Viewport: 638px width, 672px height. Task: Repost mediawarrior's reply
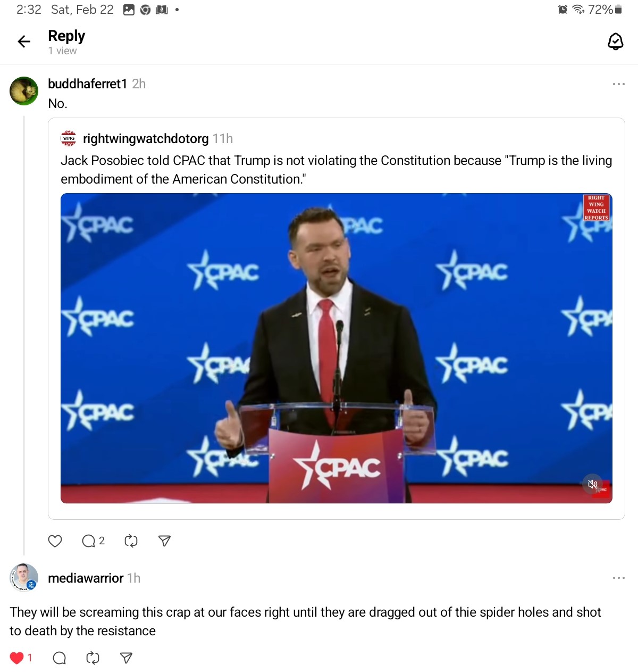[93, 658]
